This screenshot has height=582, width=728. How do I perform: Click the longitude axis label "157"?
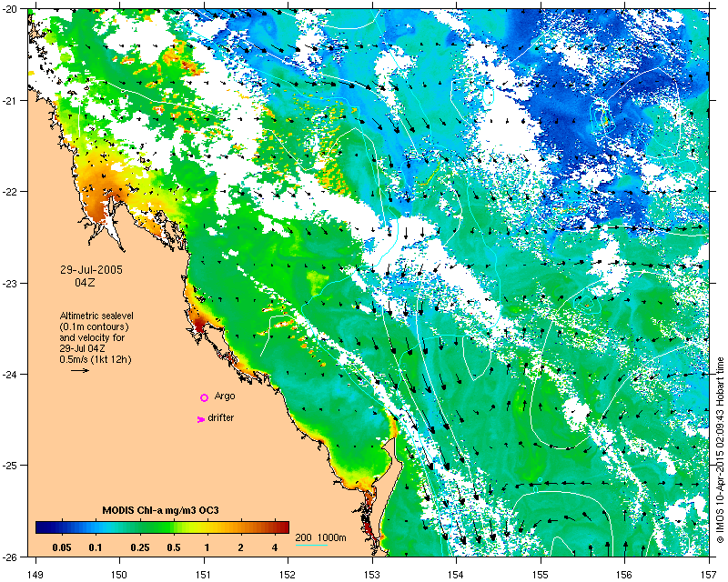point(710,575)
